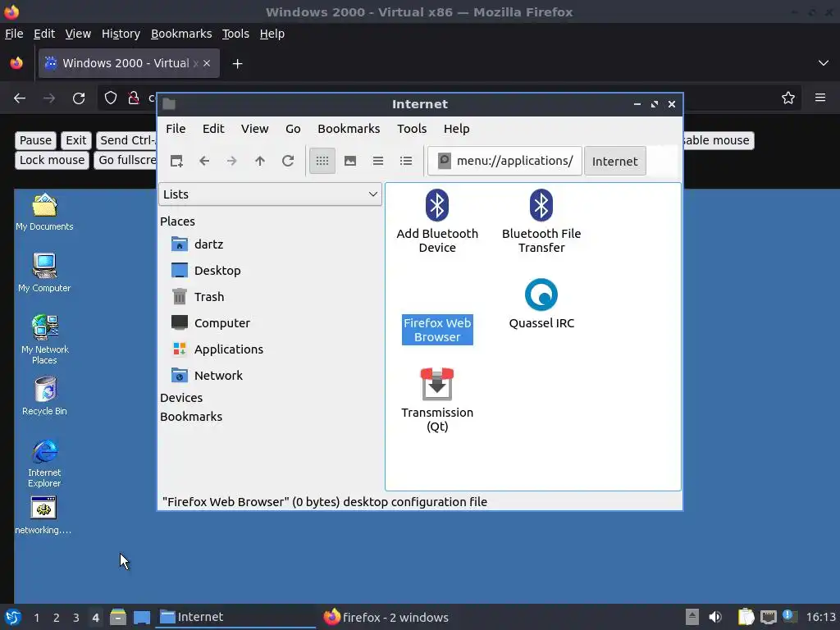Open a new Firefox tab

237,64
